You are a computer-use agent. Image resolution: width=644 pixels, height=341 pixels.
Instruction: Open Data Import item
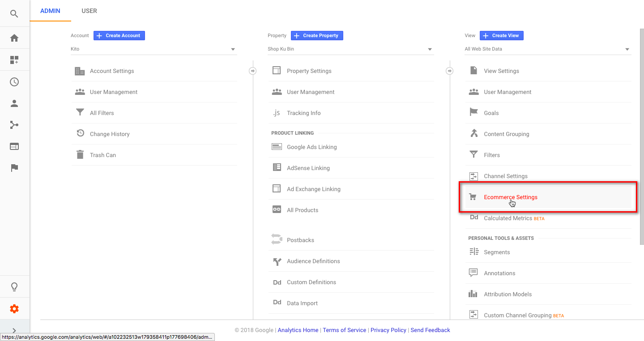point(351,303)
